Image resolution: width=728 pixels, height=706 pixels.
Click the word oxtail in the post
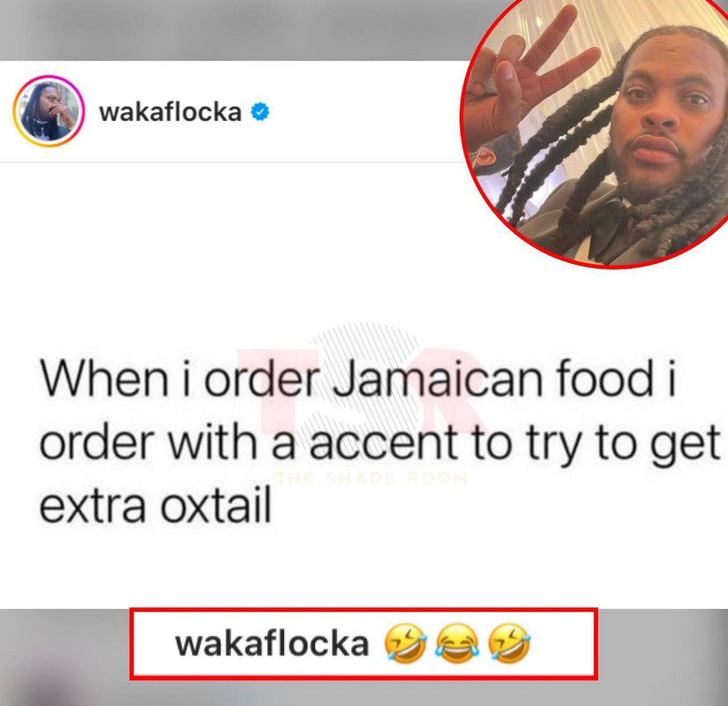[x=215, y=505]
